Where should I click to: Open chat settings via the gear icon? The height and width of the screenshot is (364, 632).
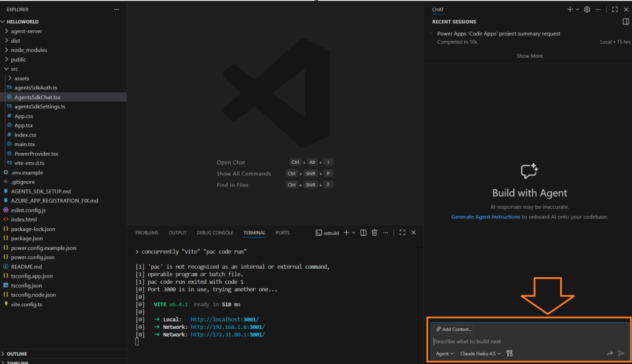(587, 9)
